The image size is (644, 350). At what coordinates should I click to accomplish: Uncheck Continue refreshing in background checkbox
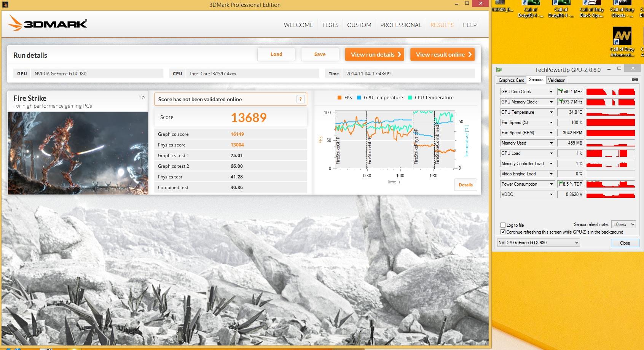[503, 232]
